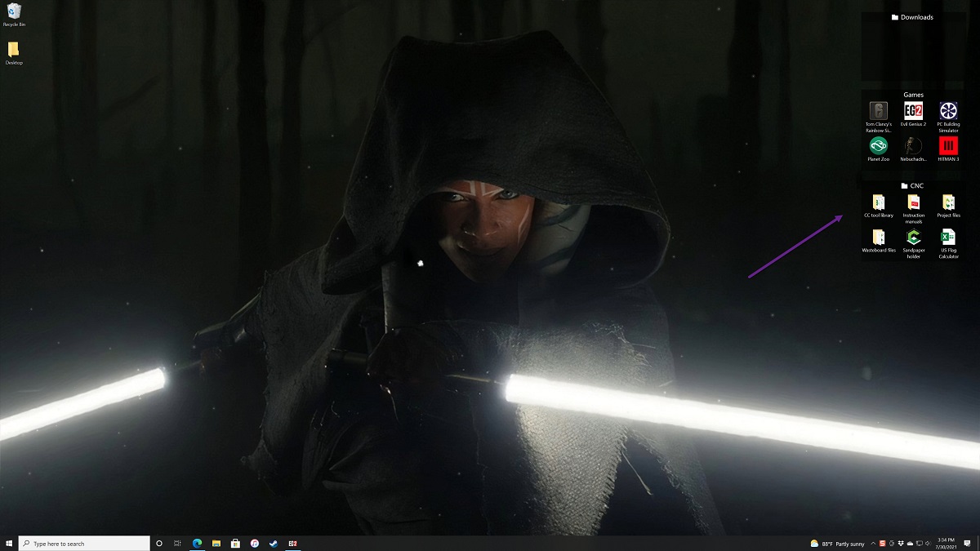The width and height of the screenshot is (980, 551).
Task: Launch the Planet Zoo shortcut
Action: [x=879, y=149]
